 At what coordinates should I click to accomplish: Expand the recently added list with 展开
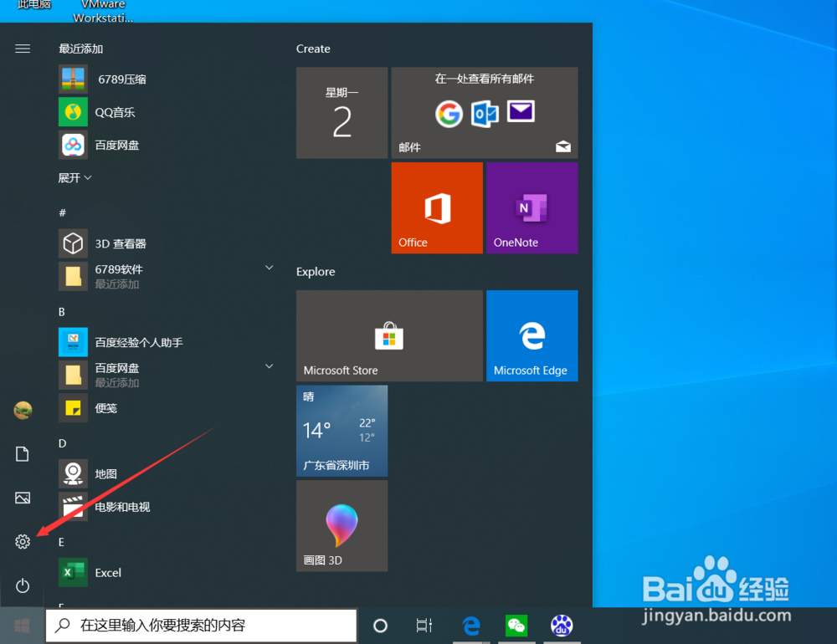[x=74, y=177]
